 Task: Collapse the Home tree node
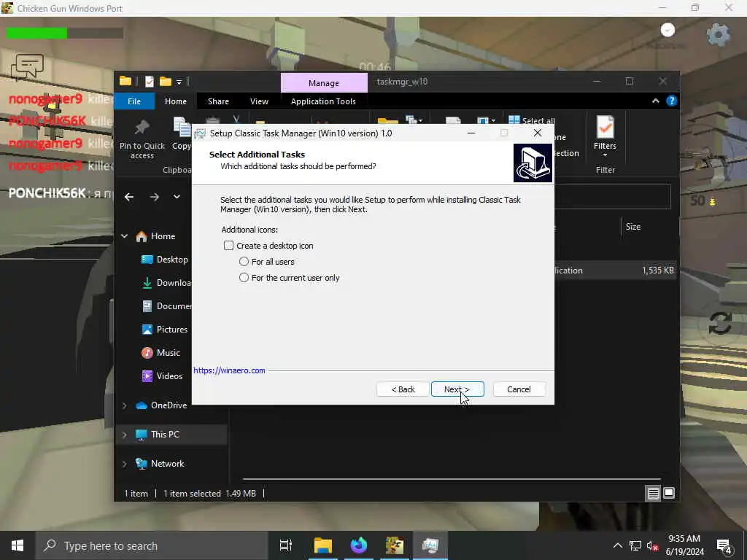point(124,236)
